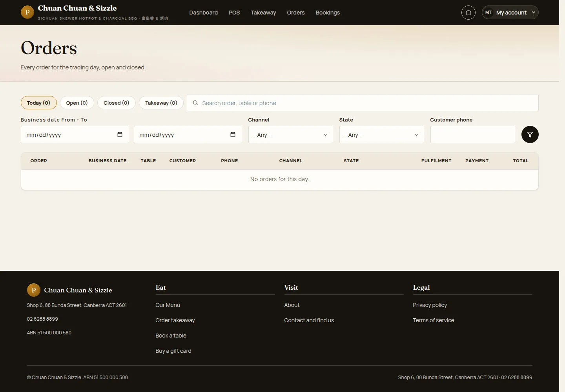This screenshot has width=565, height=392.
Task: Open calendar picker for the From date
Action: coord(120,134)
